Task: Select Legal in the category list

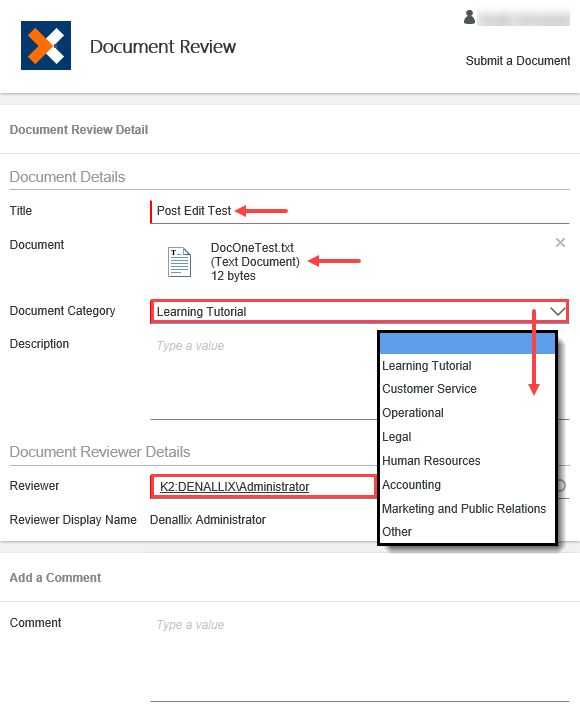Action: pos(397,437)
